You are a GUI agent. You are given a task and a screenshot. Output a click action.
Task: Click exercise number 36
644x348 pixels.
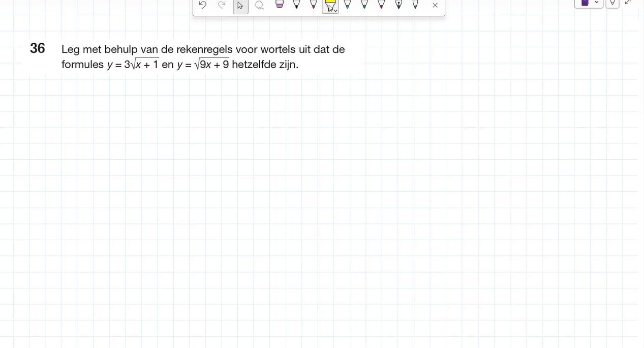[x=38, y=48]
